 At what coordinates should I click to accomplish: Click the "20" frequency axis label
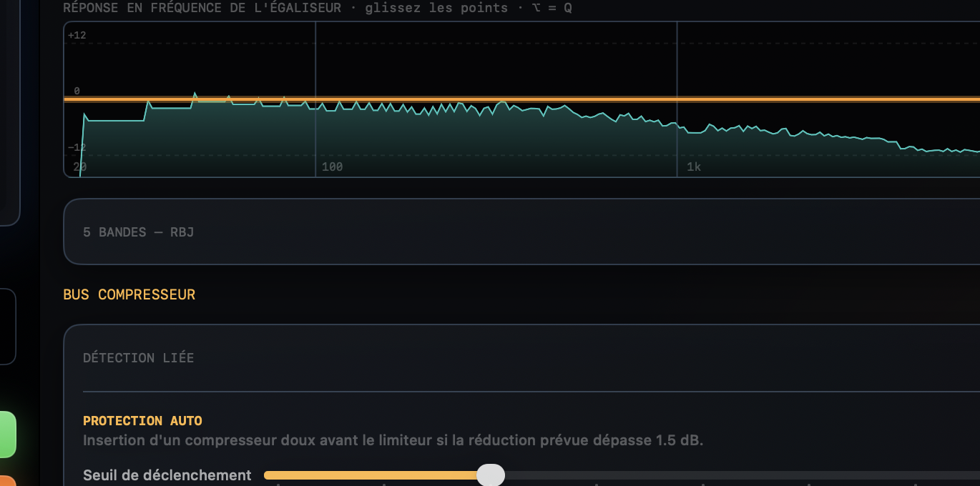tap(79, 167)
